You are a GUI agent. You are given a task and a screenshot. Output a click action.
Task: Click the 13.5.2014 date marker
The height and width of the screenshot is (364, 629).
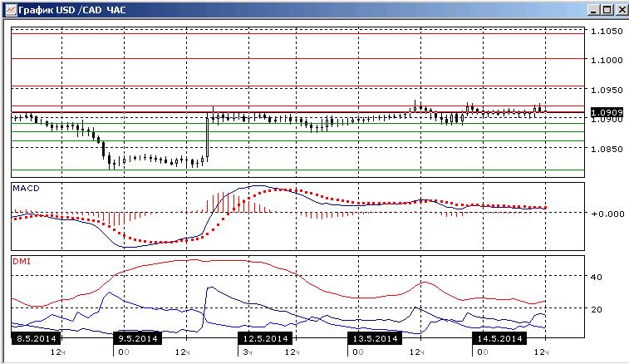click(375, 338)
